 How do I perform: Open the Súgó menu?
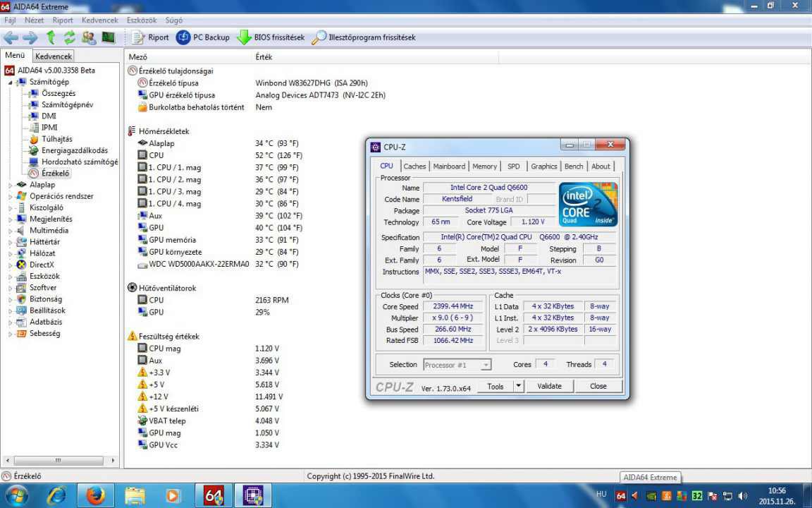click(174, 20)
